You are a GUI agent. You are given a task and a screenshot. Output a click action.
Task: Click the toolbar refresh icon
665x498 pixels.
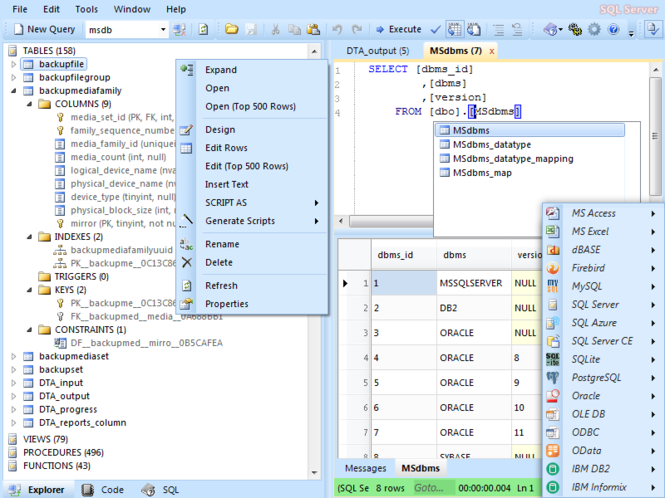click(204, 29)
